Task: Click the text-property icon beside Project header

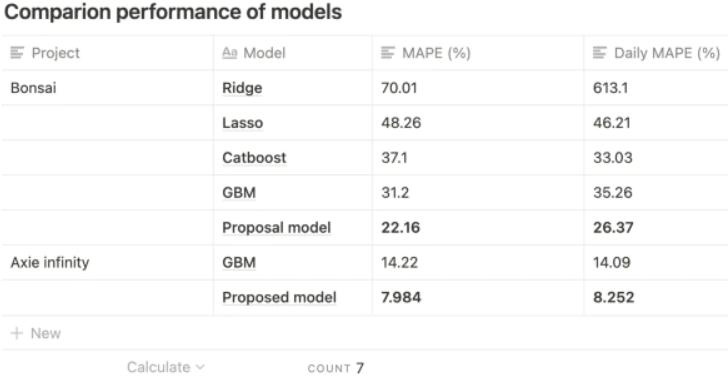Action: [x=17, y=53]
